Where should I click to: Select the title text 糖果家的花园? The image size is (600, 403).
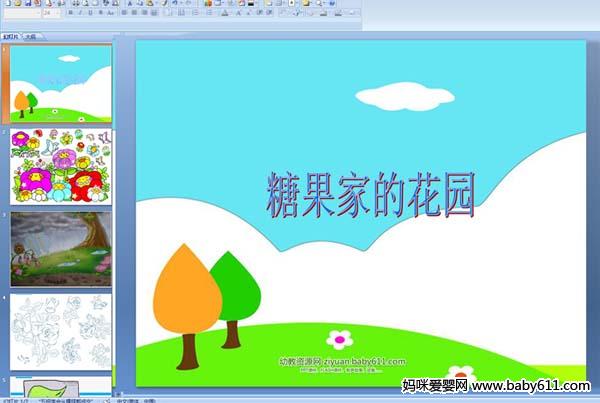[370, 193]
